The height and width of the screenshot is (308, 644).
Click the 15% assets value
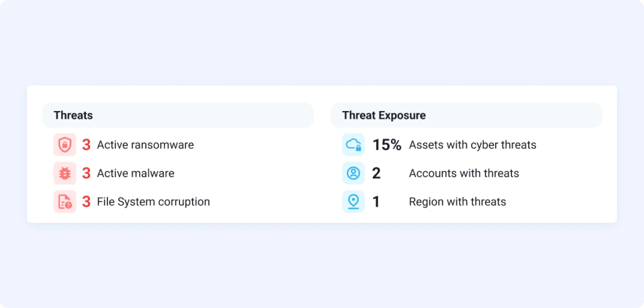[x=387, y=145]
